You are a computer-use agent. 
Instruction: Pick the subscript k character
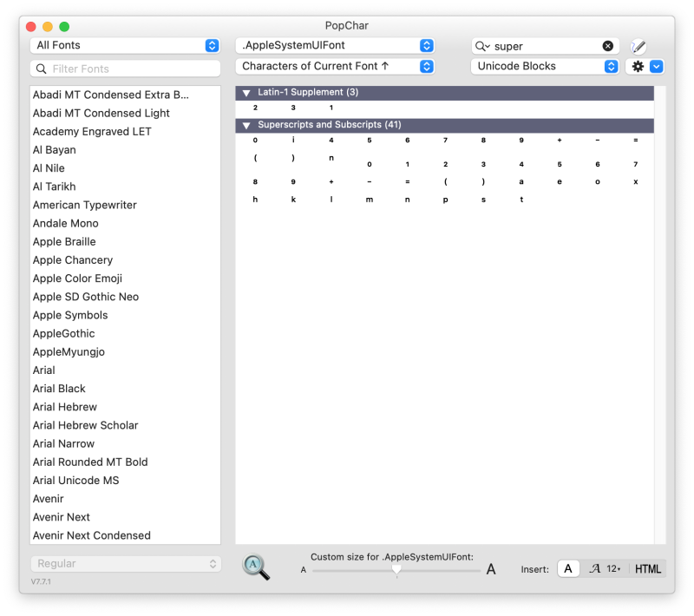293,200
